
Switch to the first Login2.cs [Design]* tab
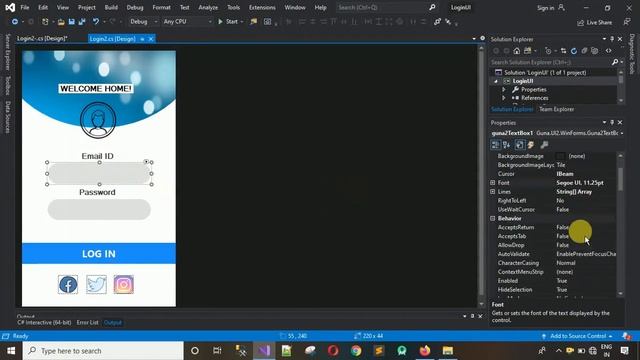coord(42,39)
